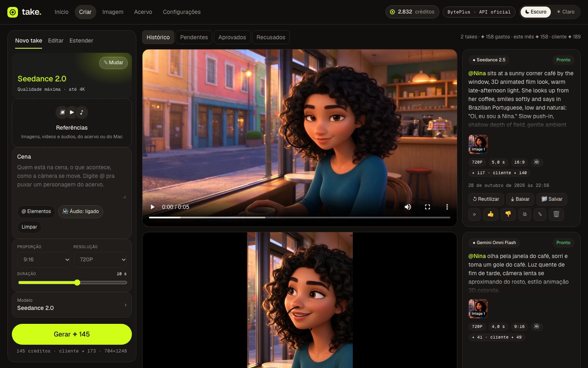Click the take. logo icon
This screenshot has width=588, height=368.
click(x=13, y=12)
